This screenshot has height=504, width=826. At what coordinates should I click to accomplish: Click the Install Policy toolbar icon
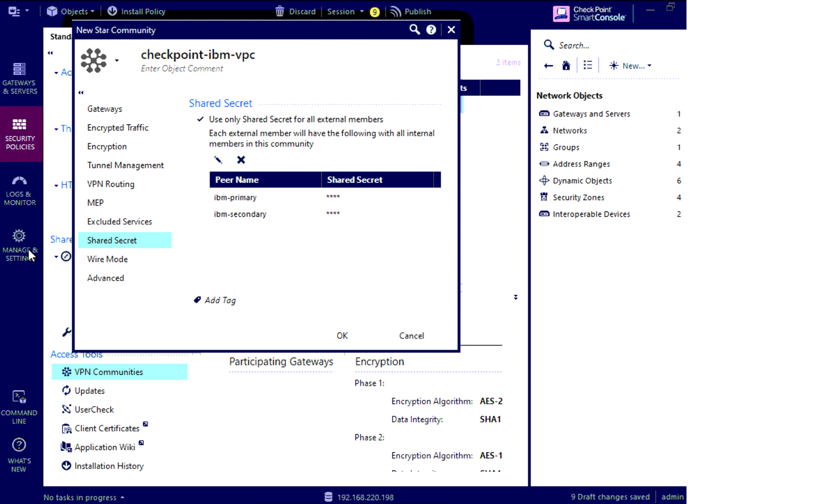click(112, 11)
